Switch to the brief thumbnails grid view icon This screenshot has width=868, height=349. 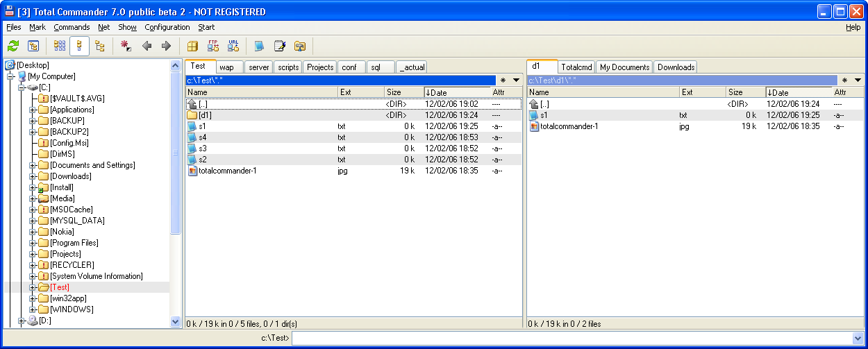click(x=60, y=46)
